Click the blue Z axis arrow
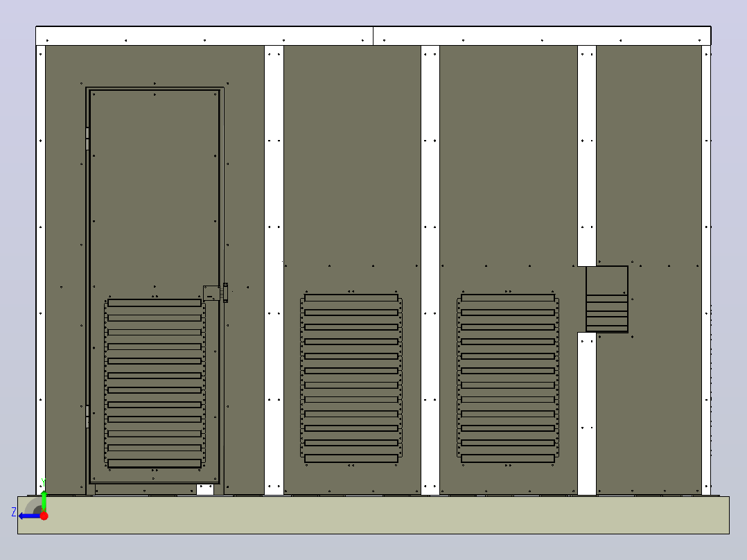 (28, 516)
